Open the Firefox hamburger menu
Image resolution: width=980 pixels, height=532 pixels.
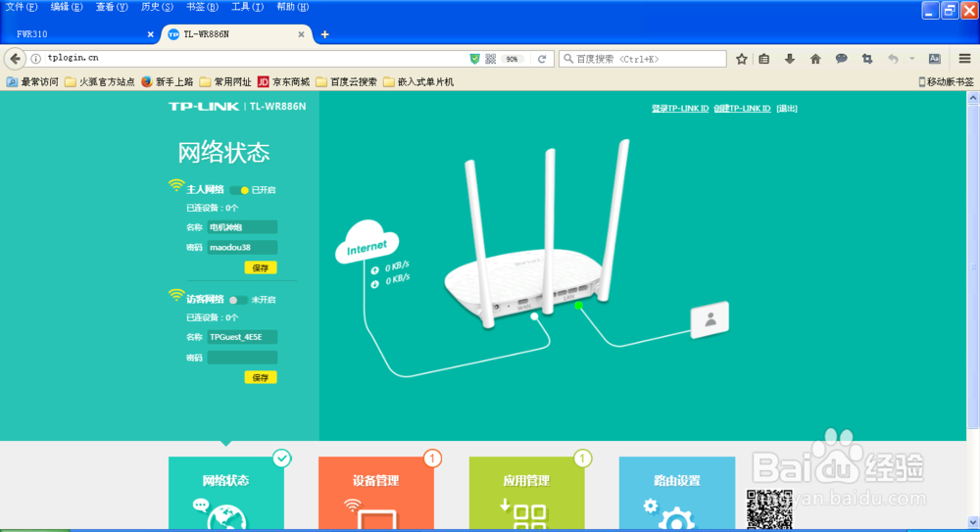[964, 59]
